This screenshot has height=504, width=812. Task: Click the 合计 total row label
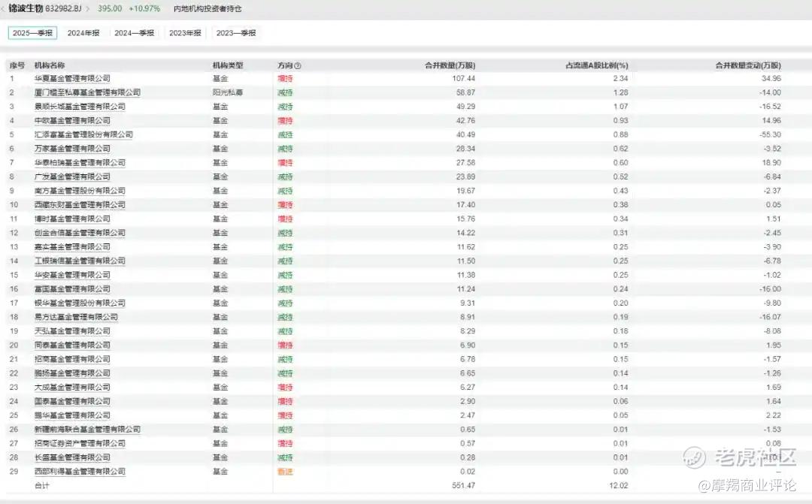(x=42, y=485)
